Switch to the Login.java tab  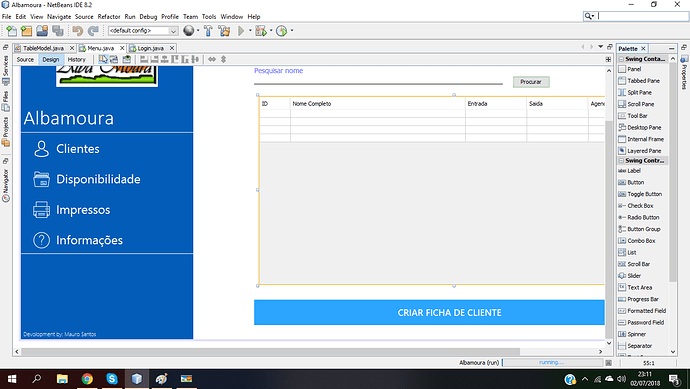click(x=150, y=48)
